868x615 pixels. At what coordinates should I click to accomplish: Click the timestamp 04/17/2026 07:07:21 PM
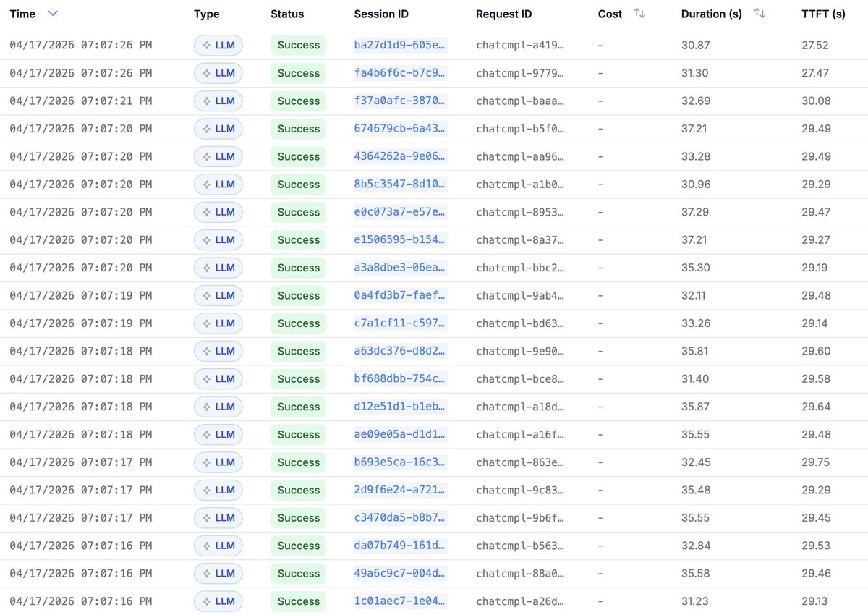pos(81,101)
